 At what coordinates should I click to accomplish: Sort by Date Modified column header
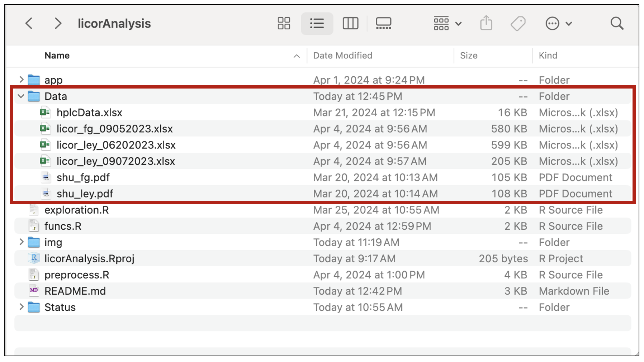tap(342, 56)
